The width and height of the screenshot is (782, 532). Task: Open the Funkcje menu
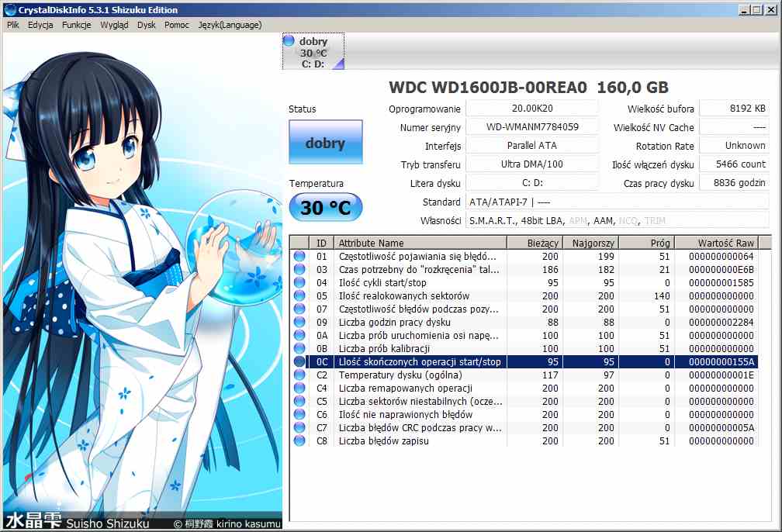[76, 25]
